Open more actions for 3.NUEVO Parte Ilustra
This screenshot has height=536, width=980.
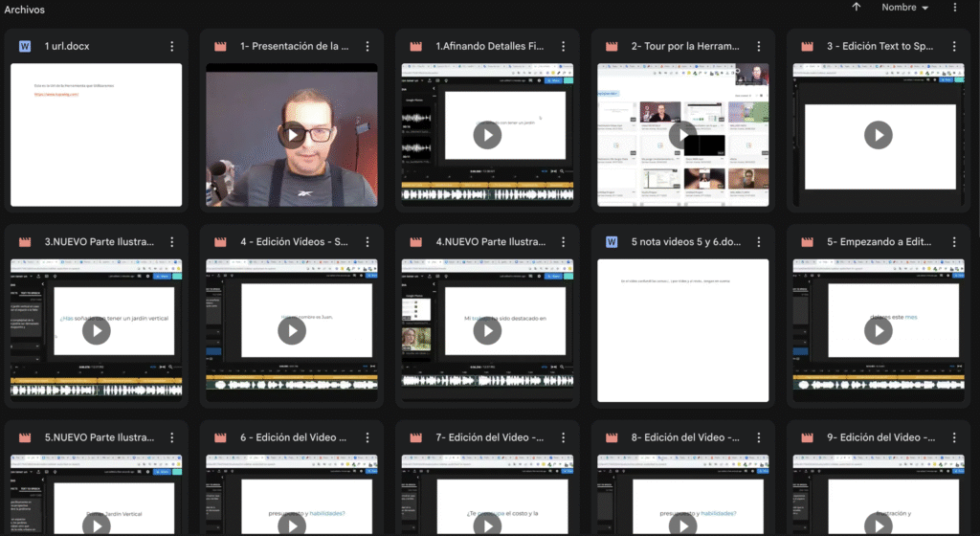point(172,242)
